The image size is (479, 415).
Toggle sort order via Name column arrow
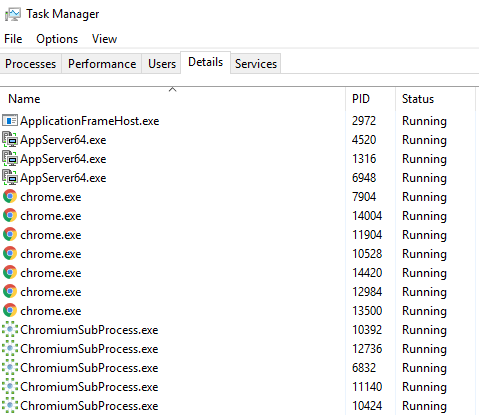tap(172, 89)
